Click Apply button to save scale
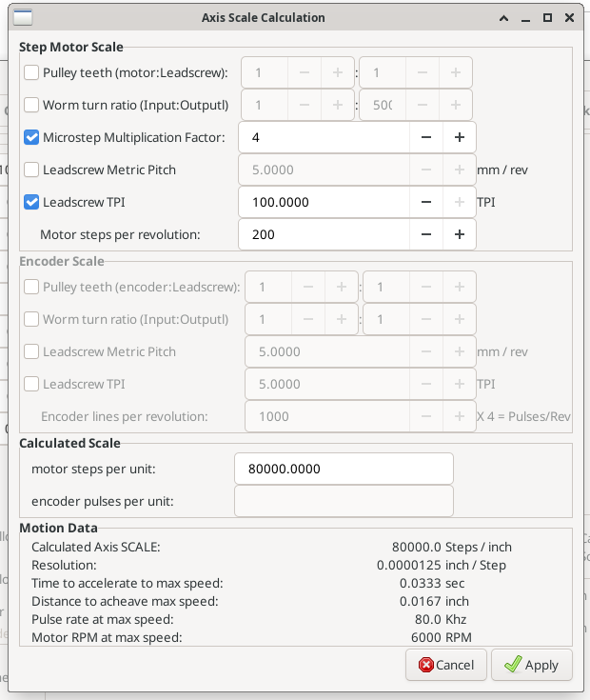Screen dimensions: 590x700 click(531, 665)
